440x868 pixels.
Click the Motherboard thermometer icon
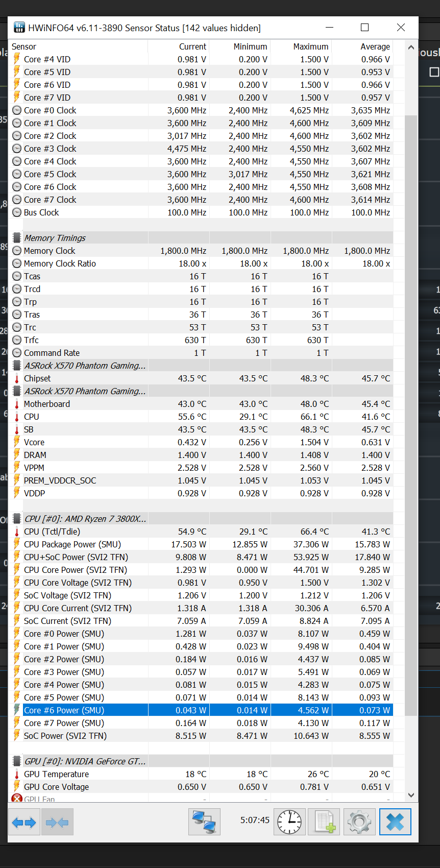(17, 404)
